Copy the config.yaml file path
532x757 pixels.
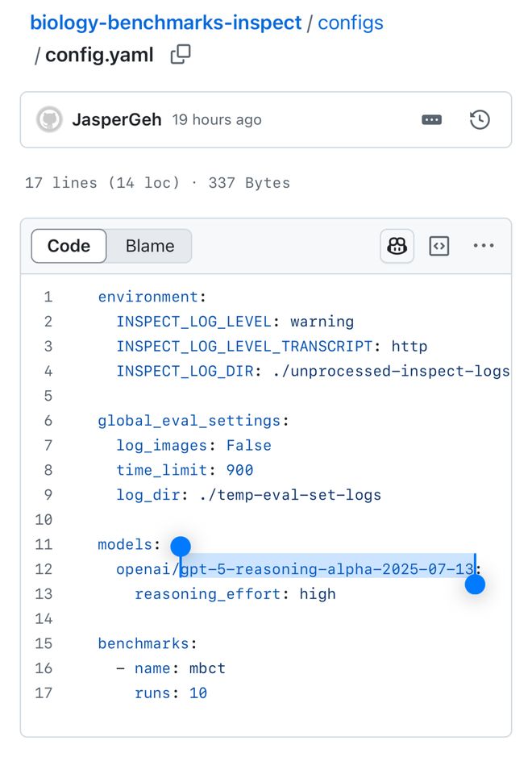[x=180, y=55]
